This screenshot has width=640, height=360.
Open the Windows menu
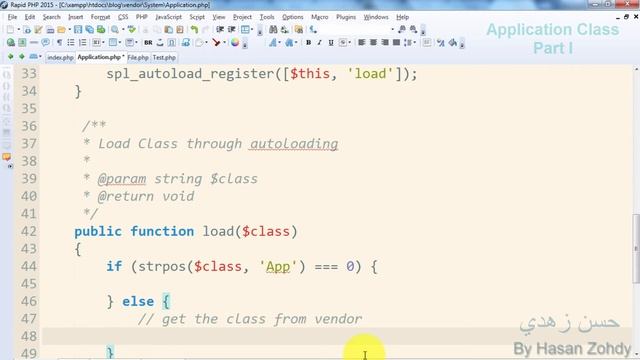click(376, 17)
